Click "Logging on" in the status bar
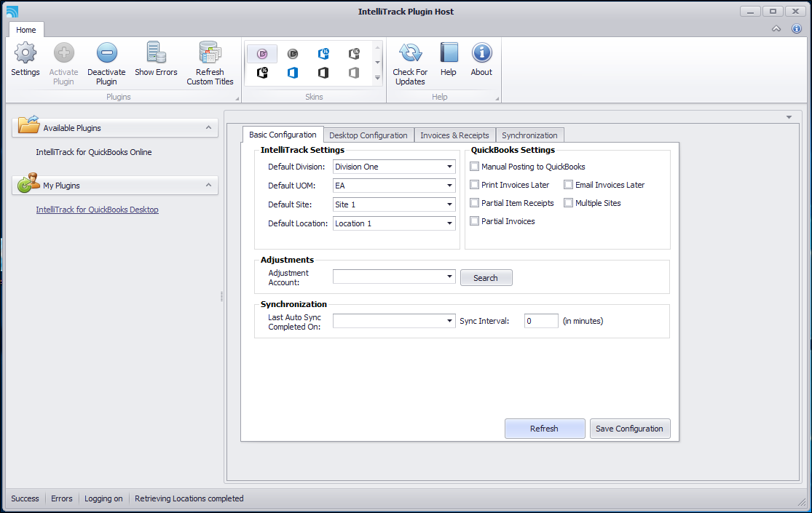Viewport: 812px width, 513px height. tap(103, 498)
